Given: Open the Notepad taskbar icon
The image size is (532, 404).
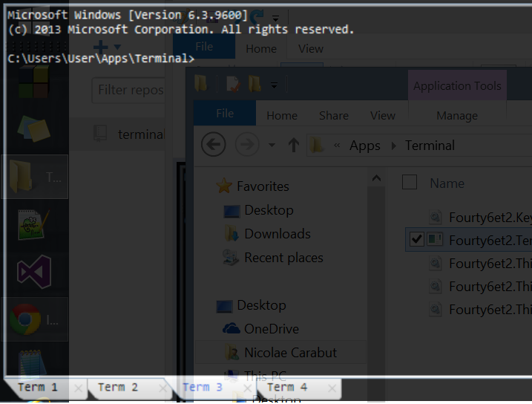Looking at the screenshot, I should pos(33,364).
